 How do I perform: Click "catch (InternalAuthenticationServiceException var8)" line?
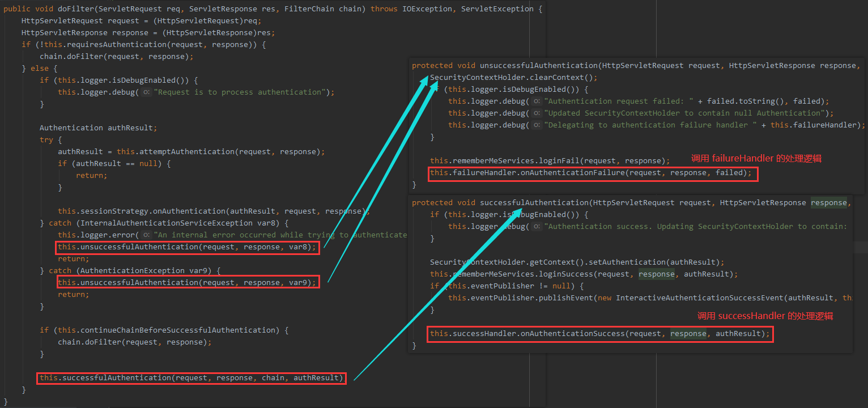coord(164,223)
